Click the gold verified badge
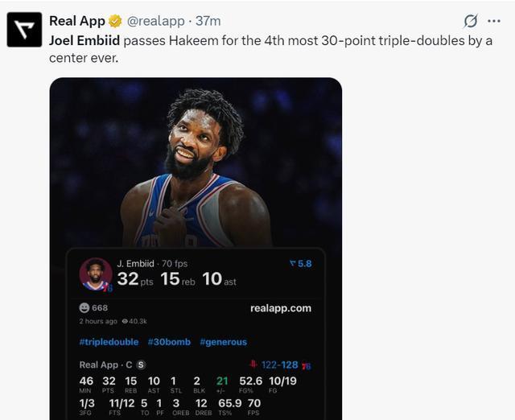The width and height of the screenshot is (515, 420). click(x=115, y=21)
